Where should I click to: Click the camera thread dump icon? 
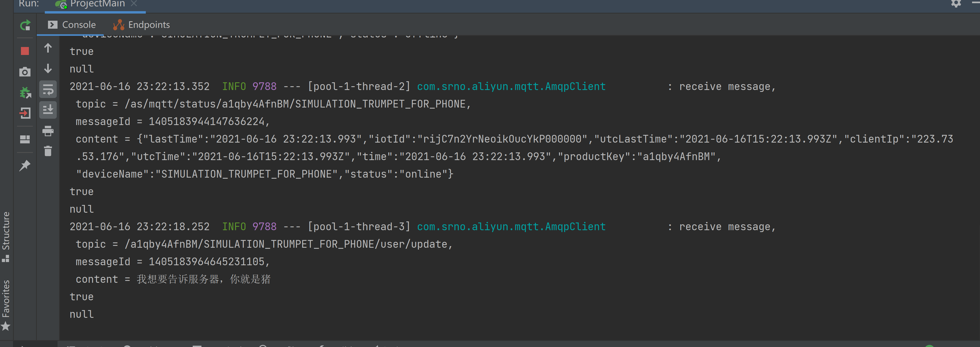point(25,72)
